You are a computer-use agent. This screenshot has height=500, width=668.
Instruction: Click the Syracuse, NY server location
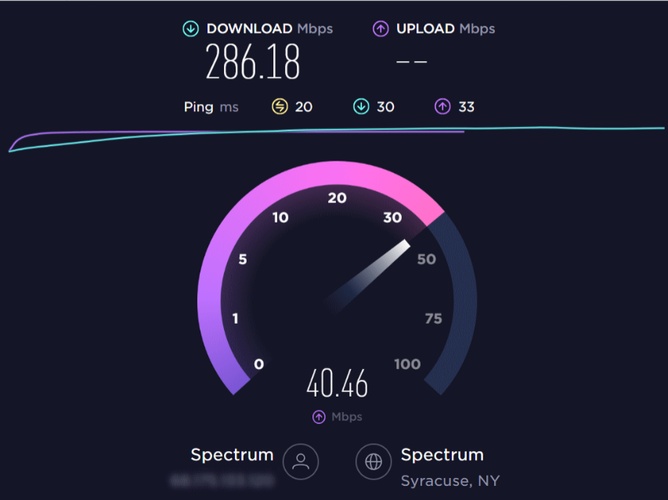450,481
